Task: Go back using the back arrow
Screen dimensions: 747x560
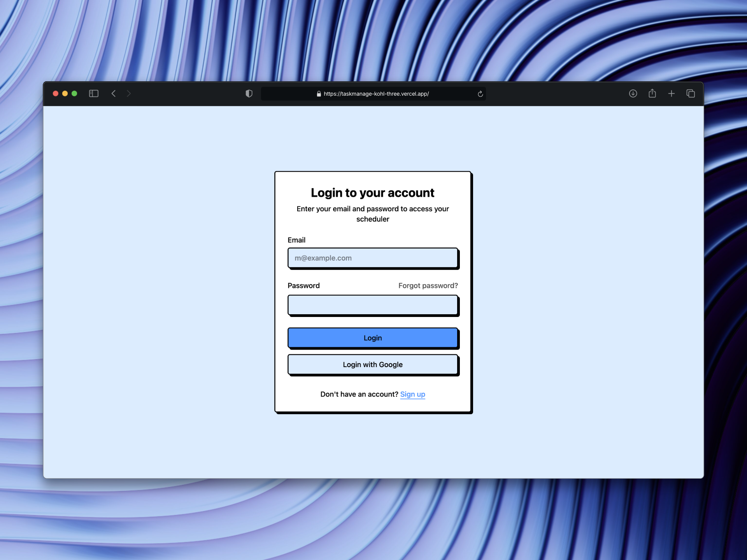Action: [x=114, y=93]
